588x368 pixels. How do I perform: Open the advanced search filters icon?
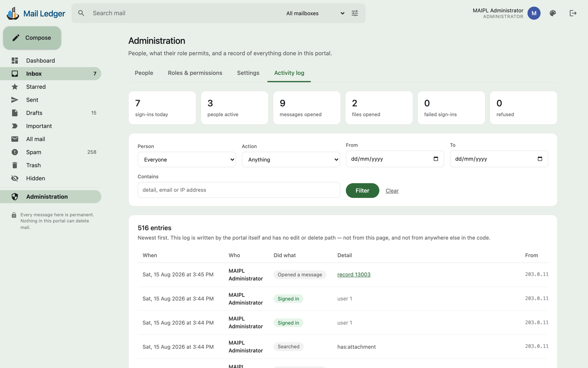pyautogui.click(x=355, y=13)
